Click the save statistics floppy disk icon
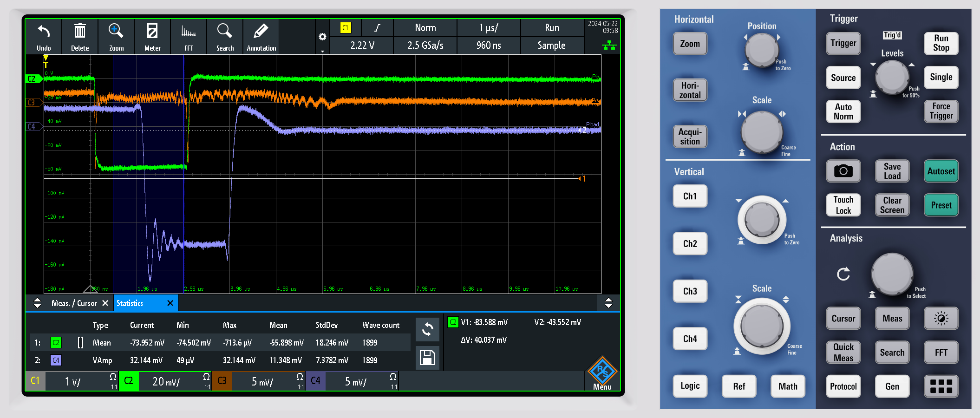This screenshot has width=980, height=418. coord(427,358)
